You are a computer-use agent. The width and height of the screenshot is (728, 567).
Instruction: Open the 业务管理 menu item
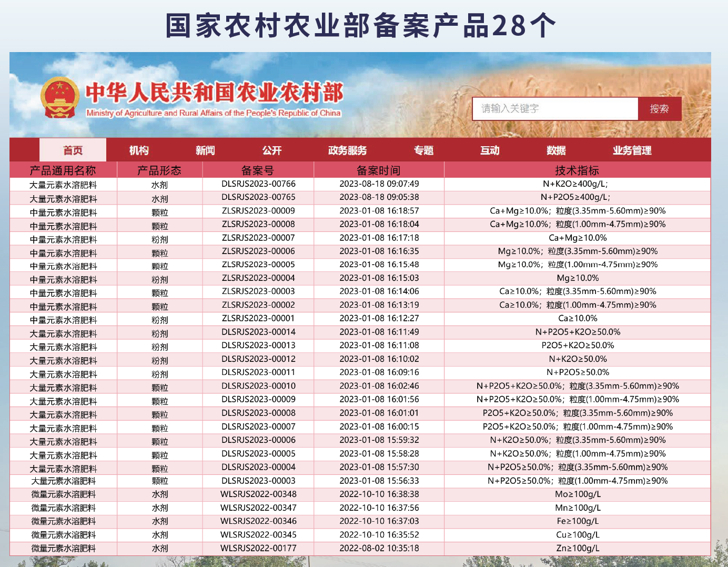point(632,150)
